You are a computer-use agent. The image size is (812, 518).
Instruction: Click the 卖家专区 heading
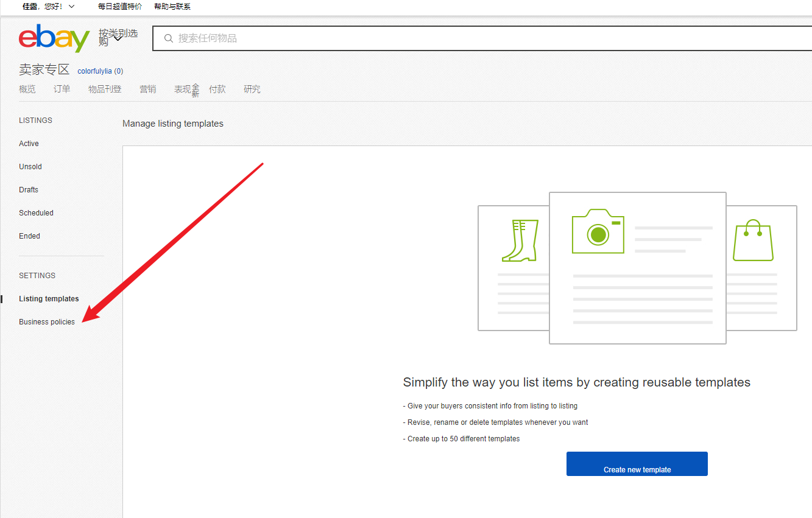click(44, 69)
